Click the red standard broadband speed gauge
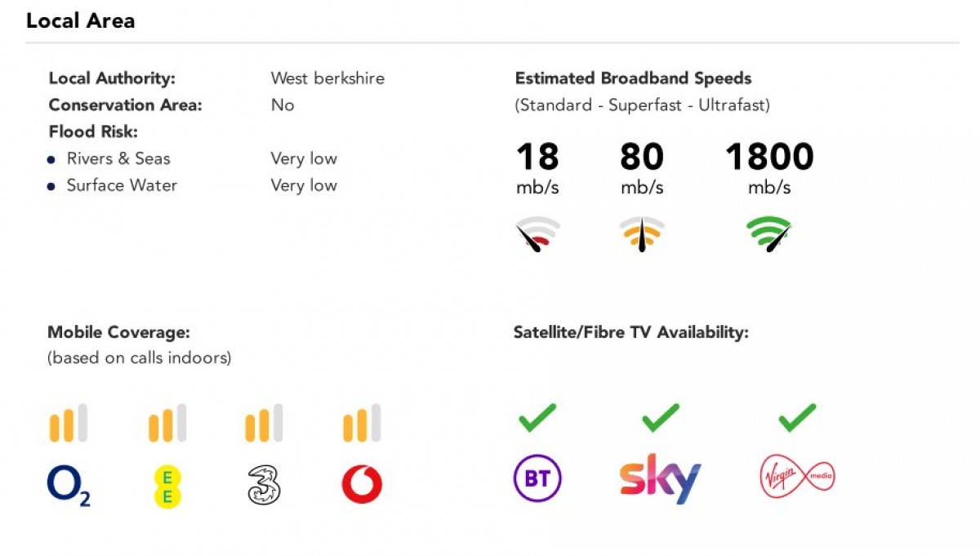980x556 pixels. click(537, 234)
